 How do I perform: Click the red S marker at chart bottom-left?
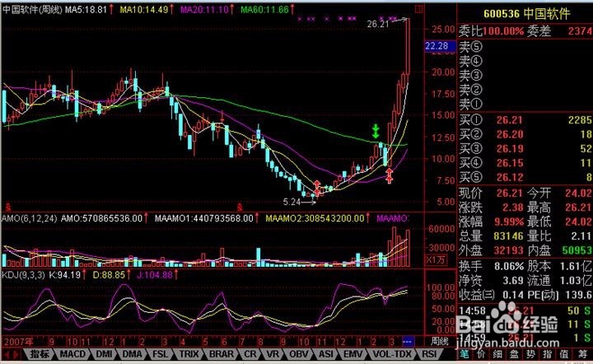(7, 208)
